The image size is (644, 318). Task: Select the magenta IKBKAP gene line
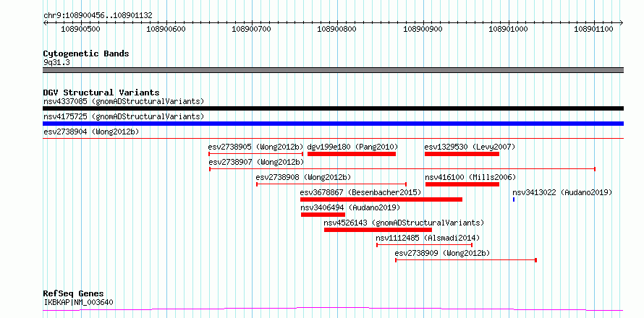(333, 309)
